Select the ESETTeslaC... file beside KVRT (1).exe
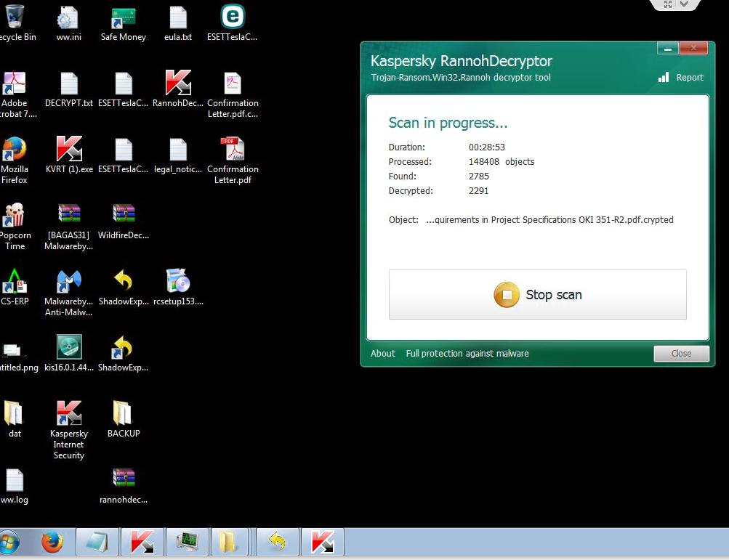 tap(124, 155)
